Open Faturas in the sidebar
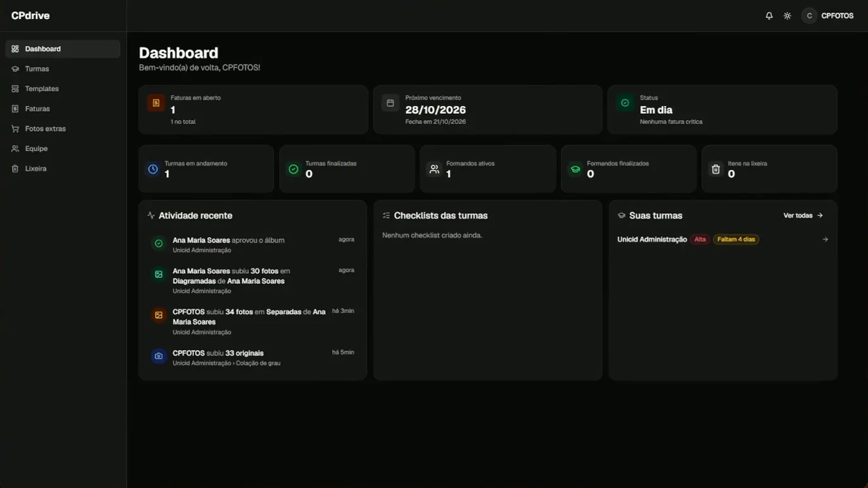This screenshot has width=868, height=488. pyautogui.click(x=63, y=109)
